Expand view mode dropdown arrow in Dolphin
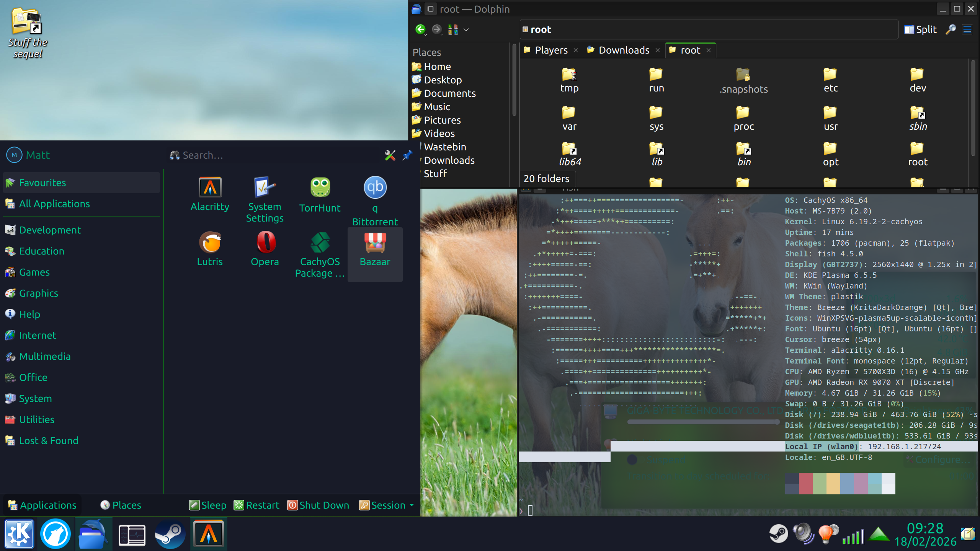The image size is (980, 551). click(466, 29)
